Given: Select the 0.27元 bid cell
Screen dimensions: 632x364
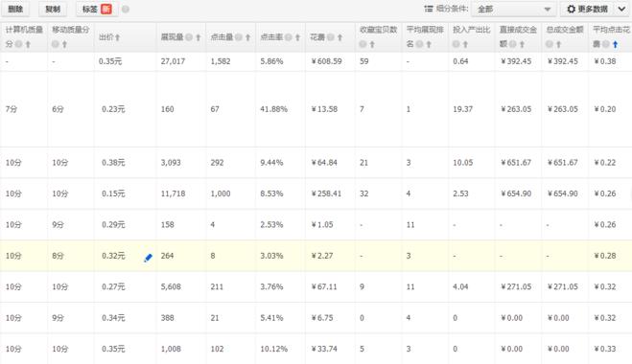Looking at the screenshot, I should (113, 286).
